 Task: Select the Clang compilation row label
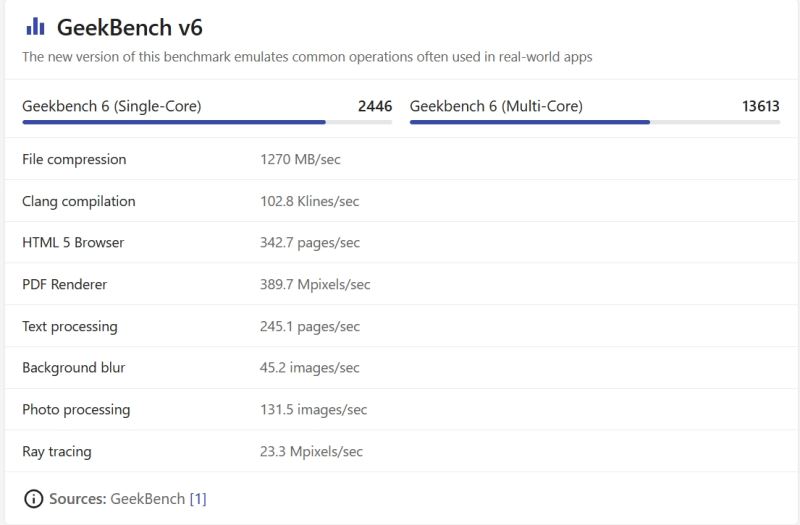pos(78,201)
